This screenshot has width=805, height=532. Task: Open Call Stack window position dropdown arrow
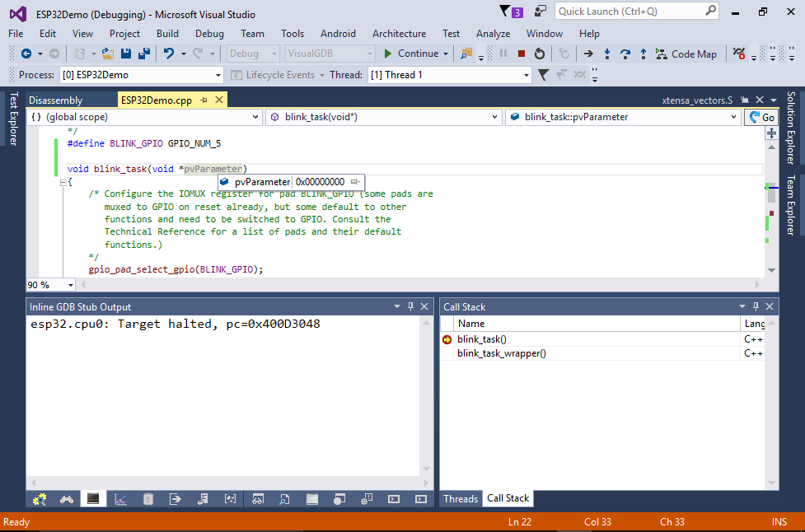coord(742,306)
